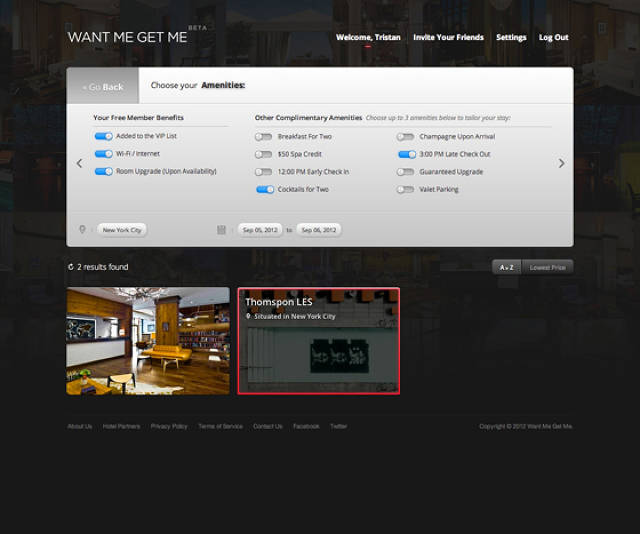This screenshot has height=534, width=640.
Task: Click the location pin icon beside New York City
Action: click(82, 229)
